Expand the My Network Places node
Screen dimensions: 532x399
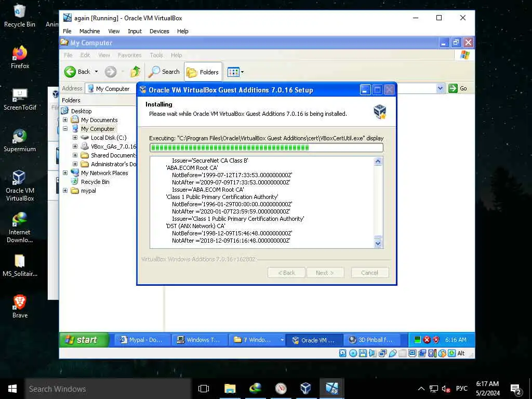point(65,172)
